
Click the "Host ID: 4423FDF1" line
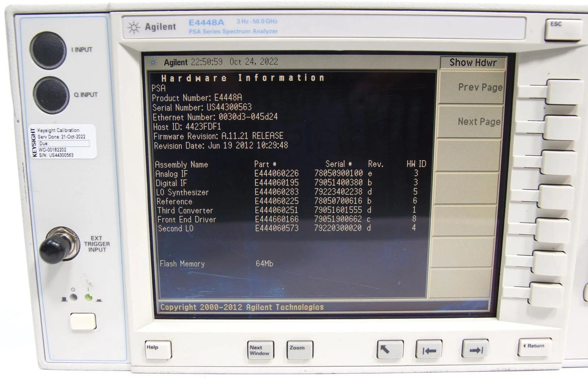[x=187, y=126]
